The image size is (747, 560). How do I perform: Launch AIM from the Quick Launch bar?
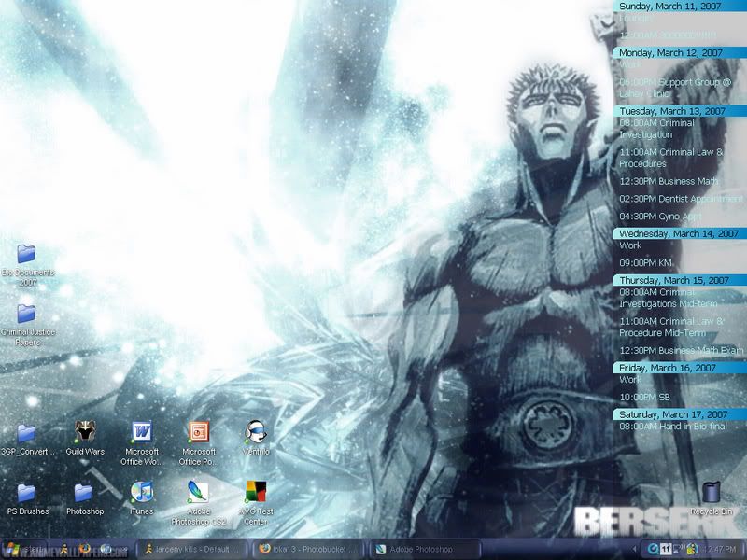[63, 550]
